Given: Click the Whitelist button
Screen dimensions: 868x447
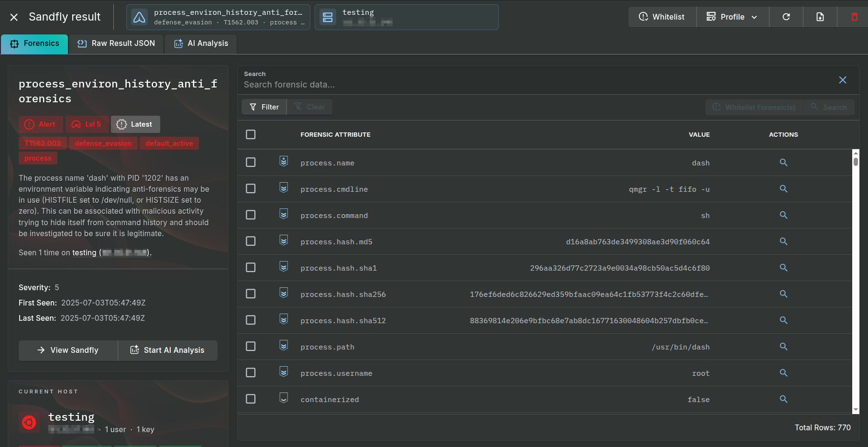Looking at the screenshot, I should click(662, 17).
